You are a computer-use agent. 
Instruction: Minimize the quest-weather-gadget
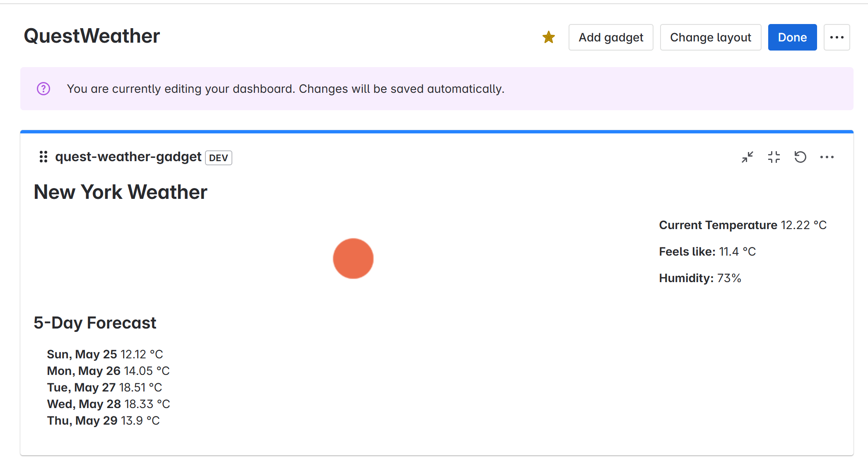tap(747, 157)
